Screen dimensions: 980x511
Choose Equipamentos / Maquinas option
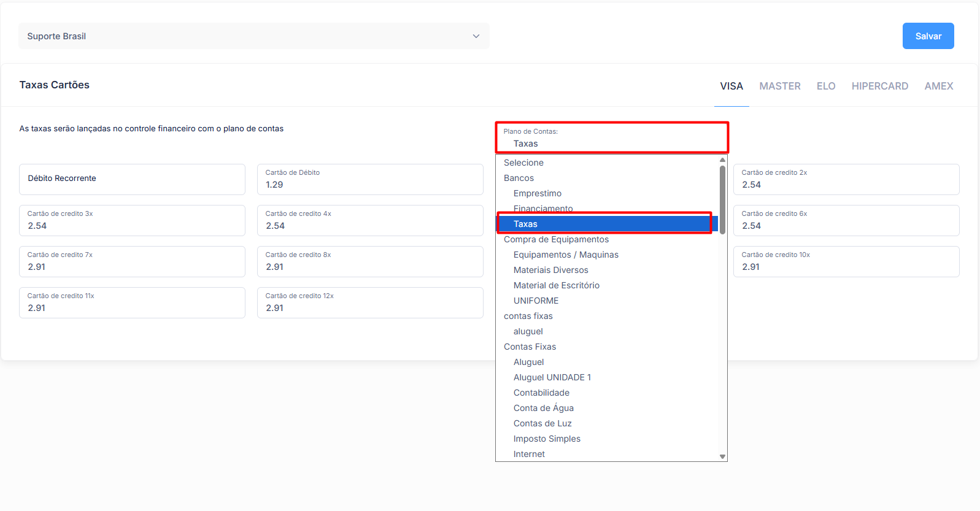607,255
